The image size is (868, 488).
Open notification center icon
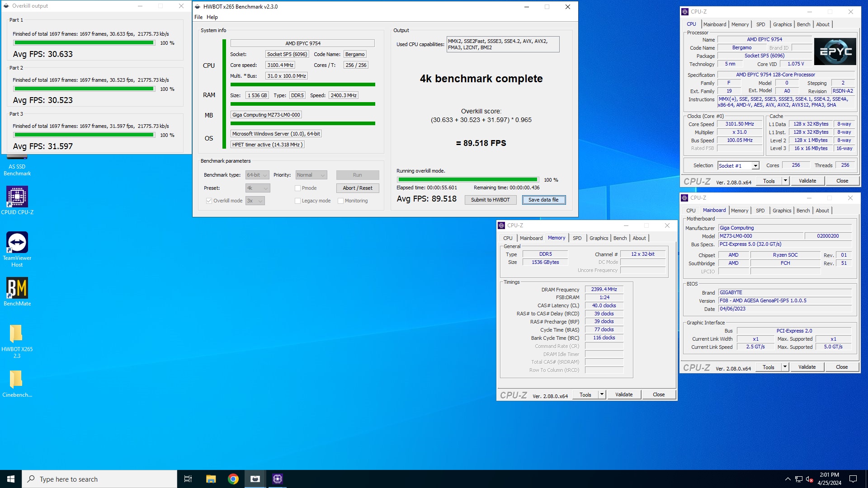tap(853, 479)
